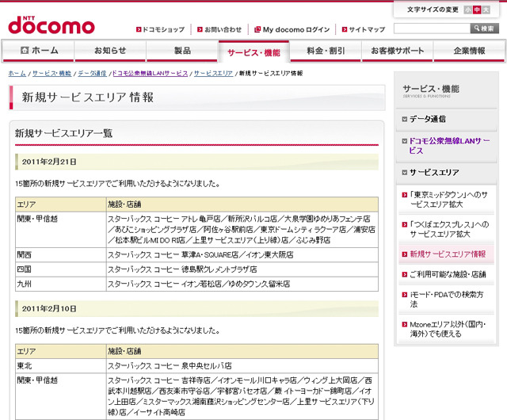Open the サービス・機能 tab

click(253, 52)
